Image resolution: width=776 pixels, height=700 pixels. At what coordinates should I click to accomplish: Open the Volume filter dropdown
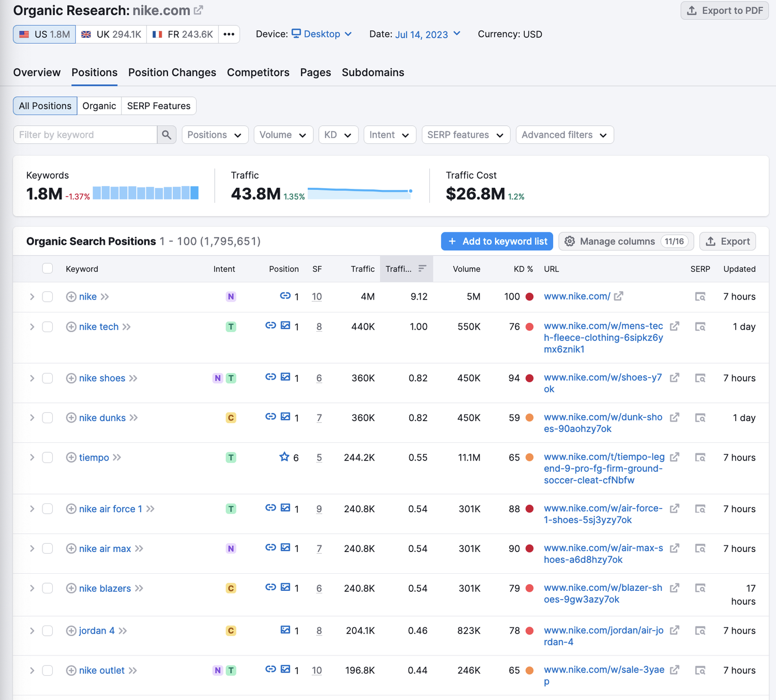coord(283,135)
